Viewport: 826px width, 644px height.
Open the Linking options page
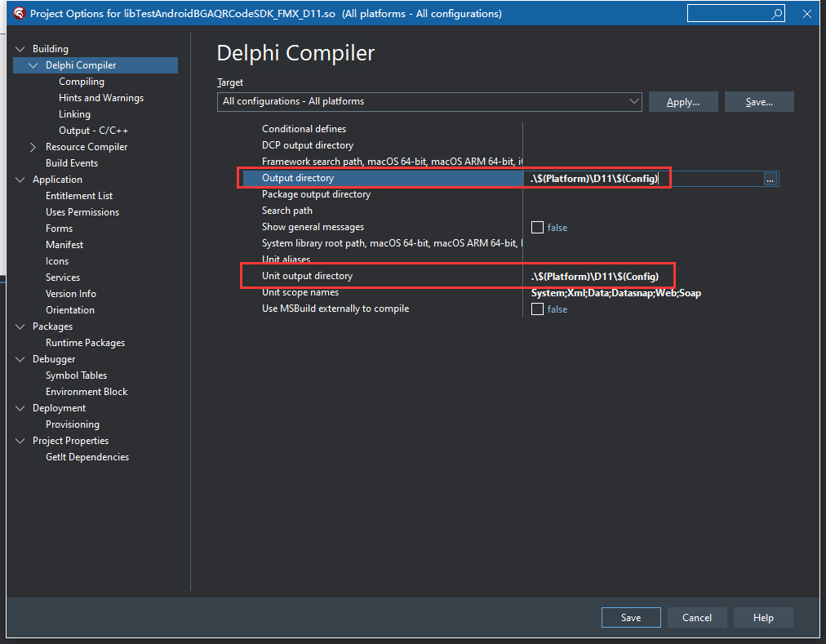click(75, 114)
